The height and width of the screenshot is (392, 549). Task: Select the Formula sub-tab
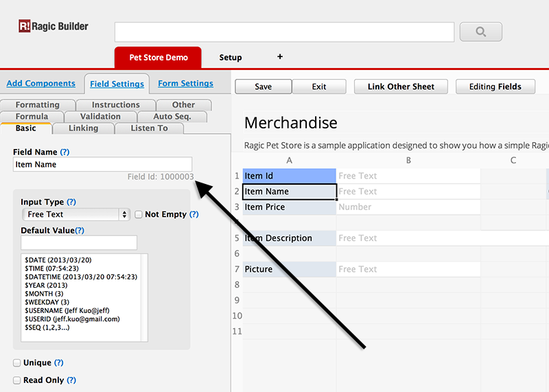32,116
